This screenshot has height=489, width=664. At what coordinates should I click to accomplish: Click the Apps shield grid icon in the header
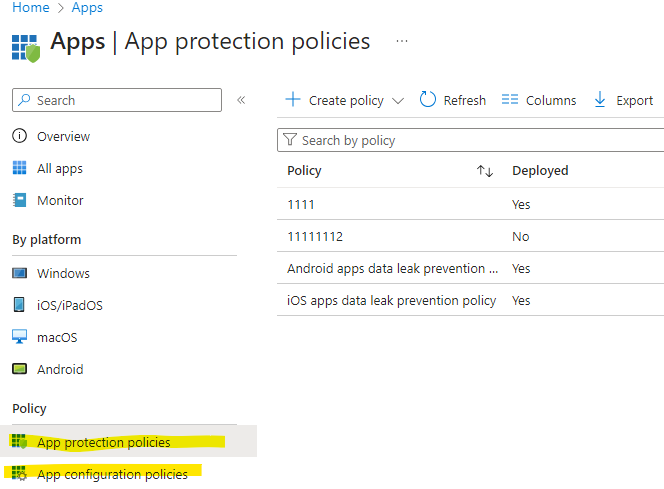coord(26,48)
